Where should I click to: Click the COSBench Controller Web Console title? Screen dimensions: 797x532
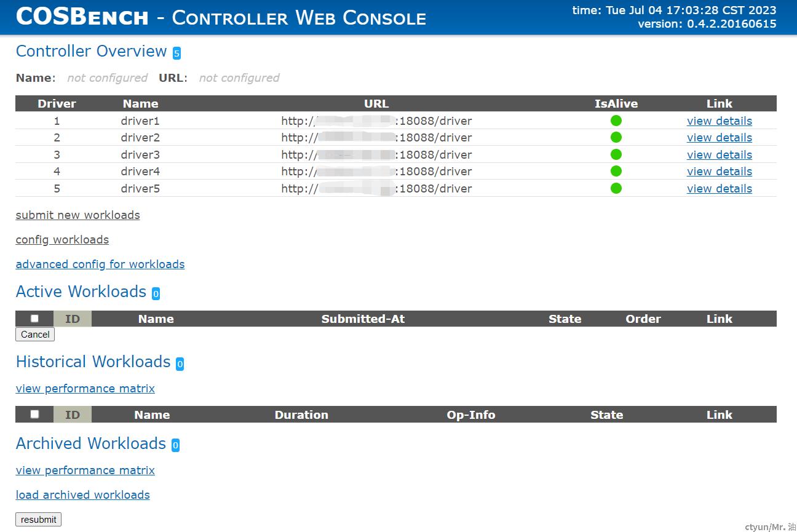click(221, 17)
